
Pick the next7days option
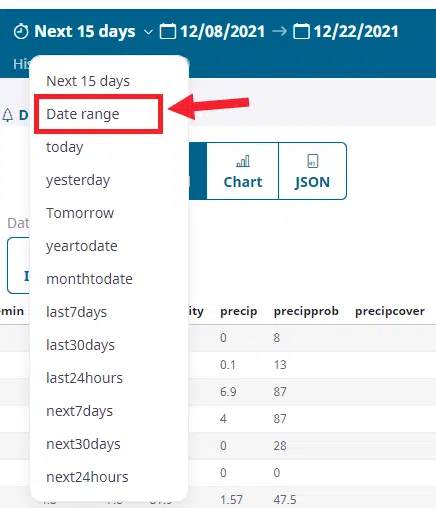click(x=79, y=411)
